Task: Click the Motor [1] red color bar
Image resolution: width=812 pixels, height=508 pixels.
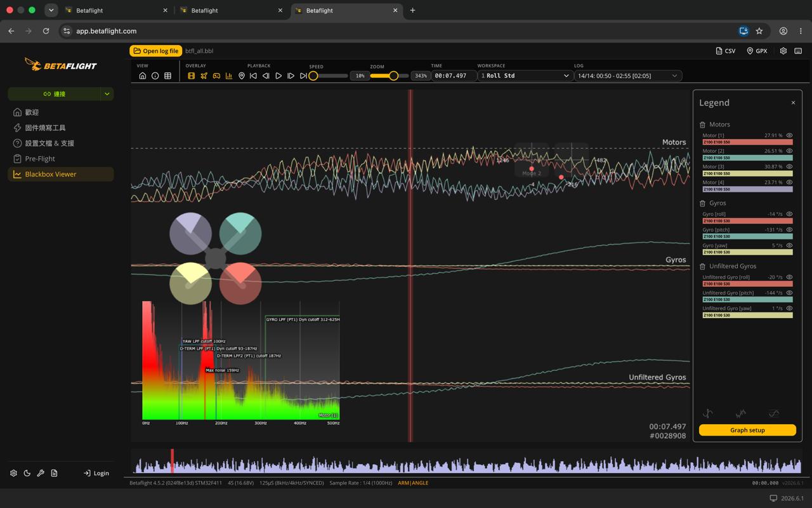Action: pos(747,142)
